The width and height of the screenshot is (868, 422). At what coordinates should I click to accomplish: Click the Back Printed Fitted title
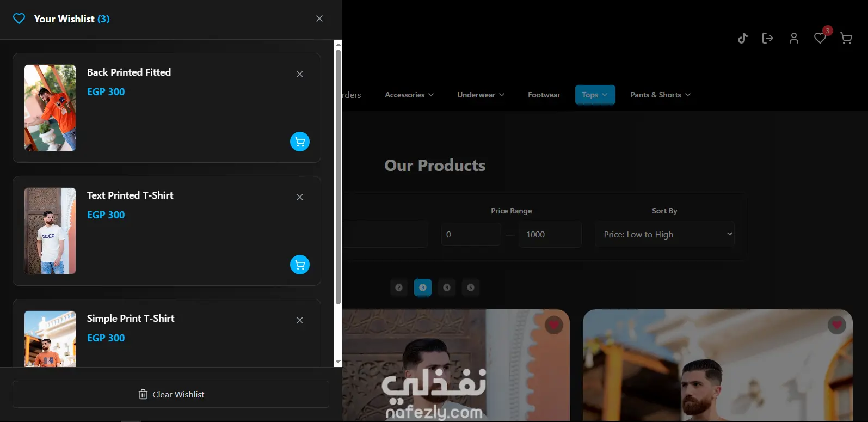129,72
